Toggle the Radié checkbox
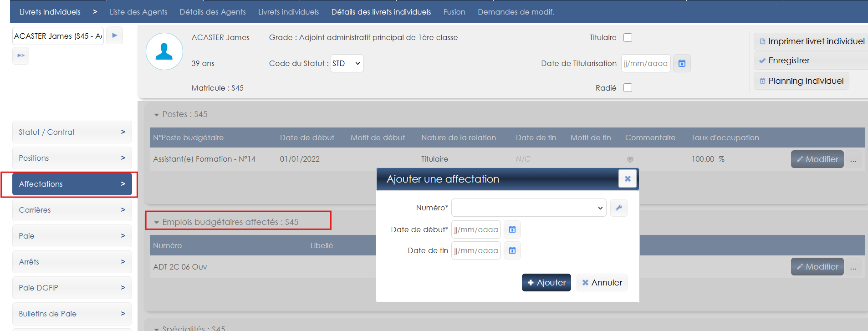868x331 pixels. coord(628,88)
